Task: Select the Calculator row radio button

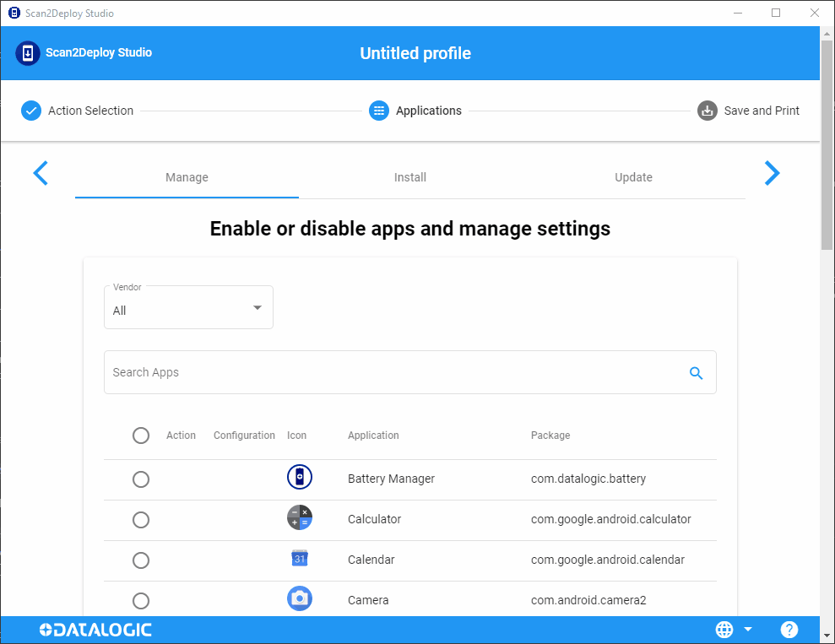Action: pos(141,519)
